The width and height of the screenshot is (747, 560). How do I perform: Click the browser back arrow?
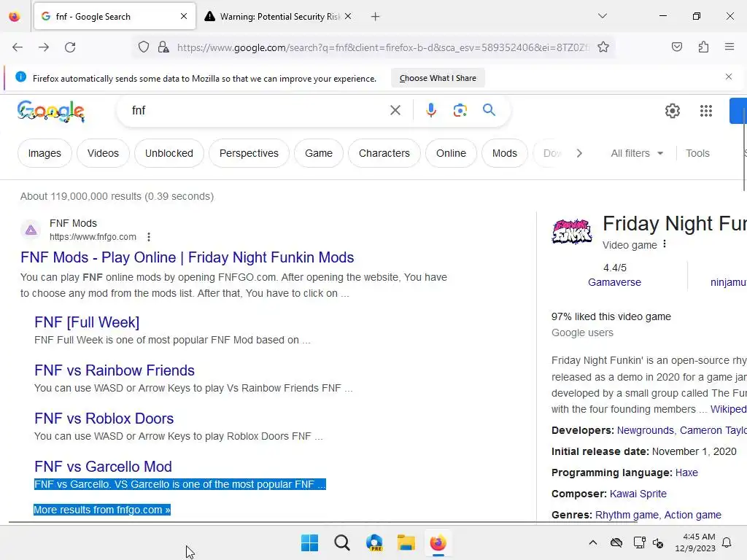[18, 47]
